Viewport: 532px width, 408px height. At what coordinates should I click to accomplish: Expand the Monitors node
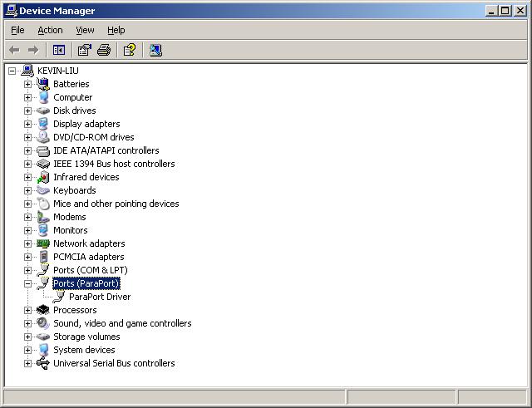tap(27, 231)
